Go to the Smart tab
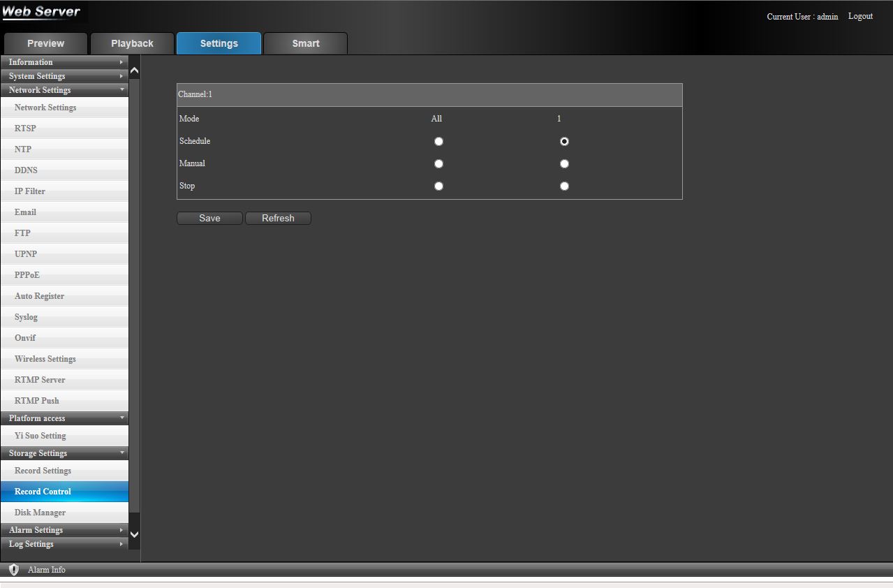 (306, 43)
